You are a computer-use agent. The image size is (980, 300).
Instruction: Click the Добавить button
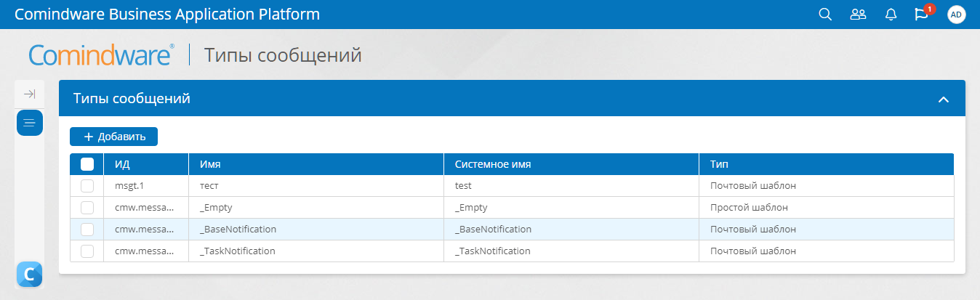pos(113,137)
